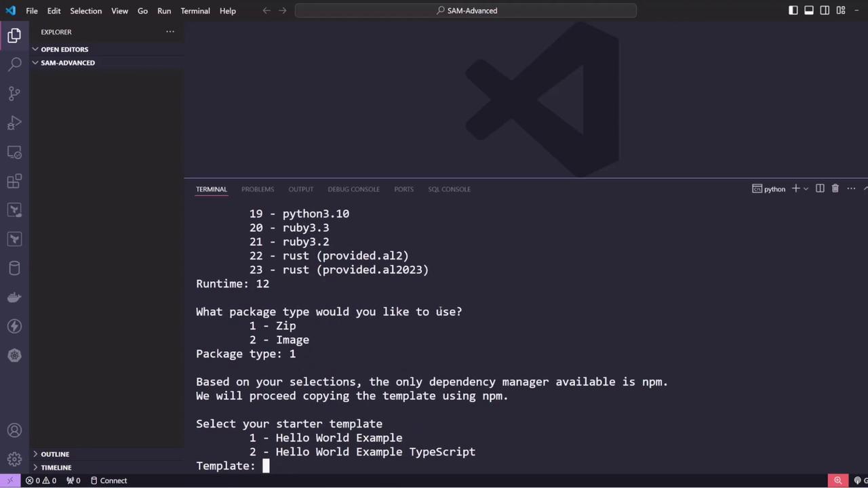The width and height of the screenshot is (868, 488).
Task: Open the Docker view
Action: pos(14,297)
